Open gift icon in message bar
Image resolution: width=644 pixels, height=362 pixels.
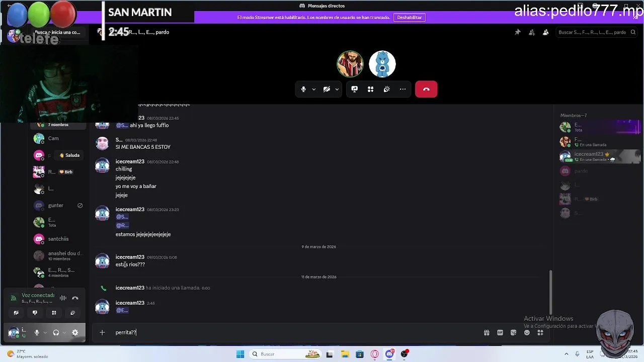click(x=487, y=332)
